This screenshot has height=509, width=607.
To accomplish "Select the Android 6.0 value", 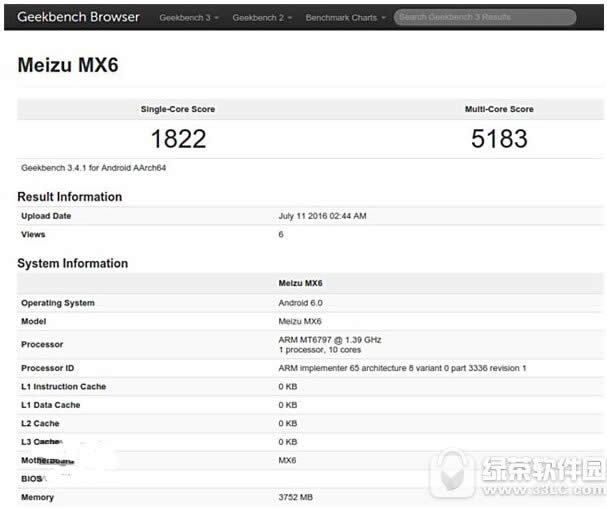I will point(300,303).
